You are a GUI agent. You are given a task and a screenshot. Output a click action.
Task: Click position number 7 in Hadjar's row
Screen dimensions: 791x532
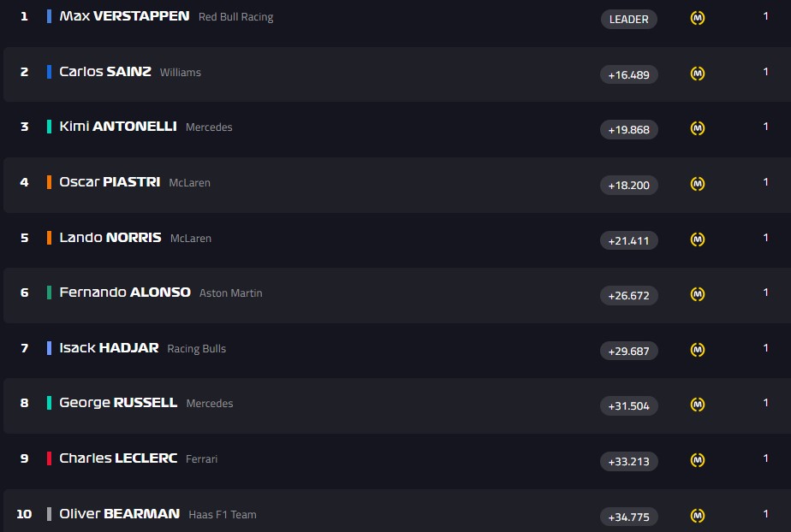(x=24, y=348)
